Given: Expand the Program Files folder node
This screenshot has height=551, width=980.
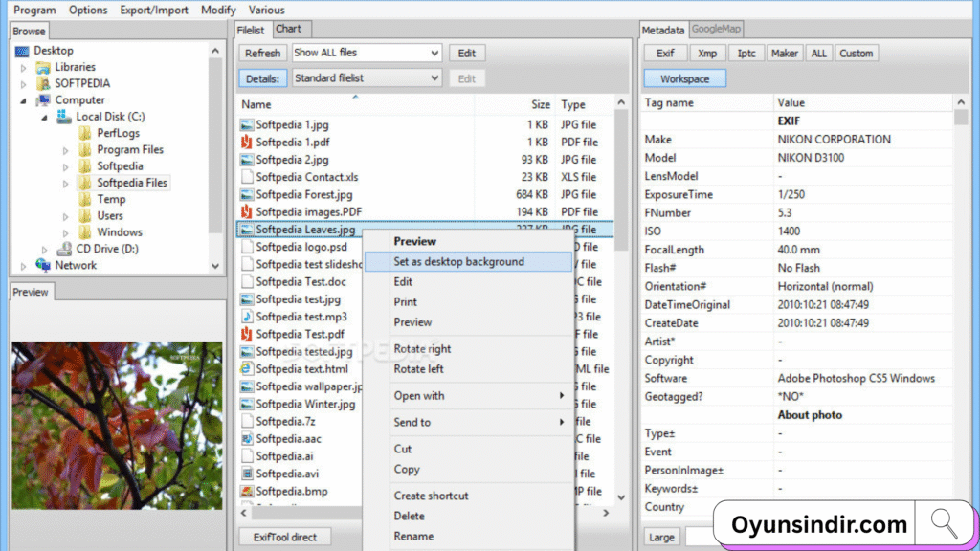Looking at the screenshot, I should (x=65, y=150).
